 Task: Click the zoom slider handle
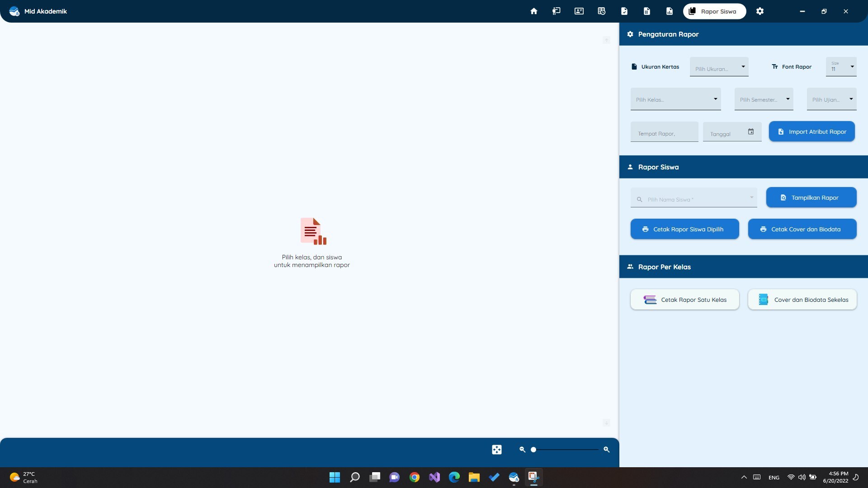533,450
